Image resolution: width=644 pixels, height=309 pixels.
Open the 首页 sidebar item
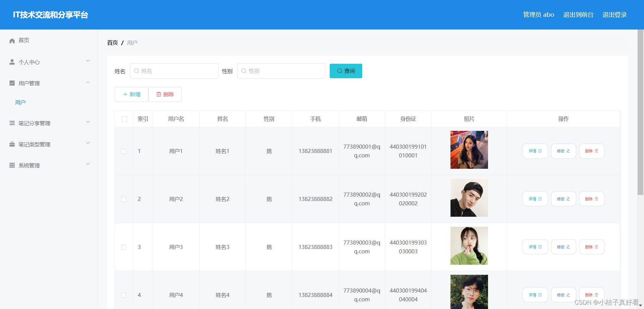pyautogui.click(x=49, y=41)
